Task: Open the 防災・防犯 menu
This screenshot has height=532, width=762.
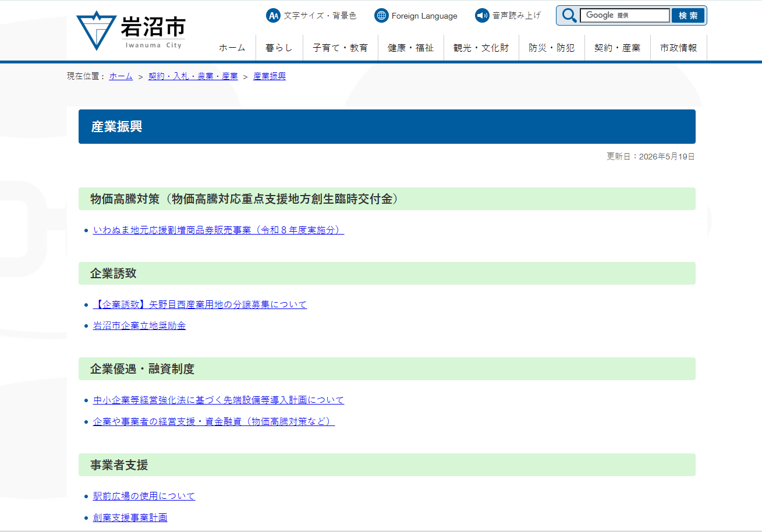Action: pos(552,48)
